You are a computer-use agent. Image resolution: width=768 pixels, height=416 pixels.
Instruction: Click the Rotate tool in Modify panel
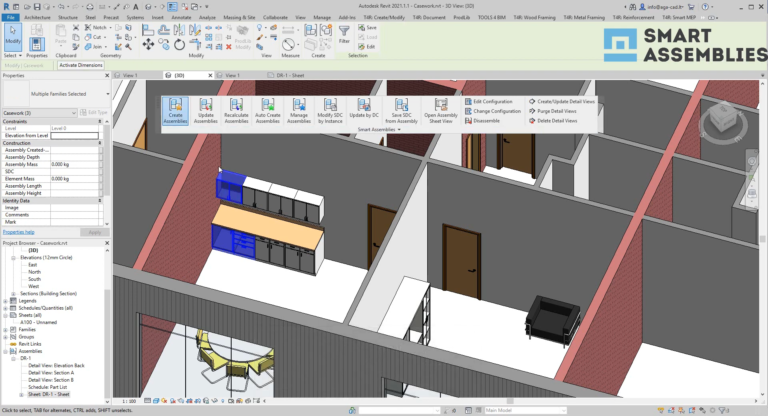[179, 45]
